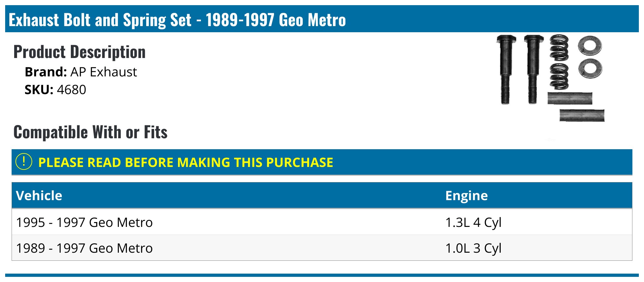Click the Compatible With or Fits heading
This screenshot has height=282, width=644.
point(90,132)
